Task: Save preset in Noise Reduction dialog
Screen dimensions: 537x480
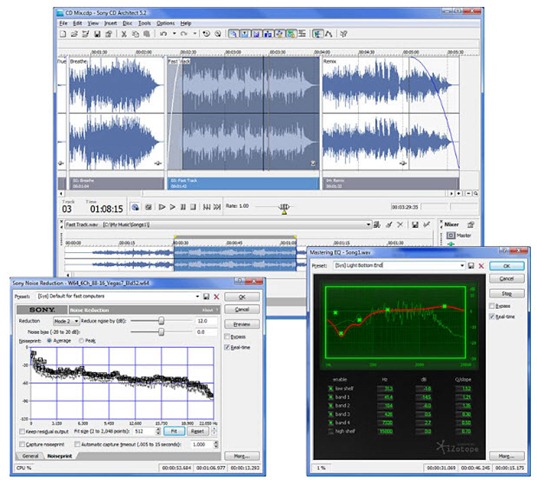Action: pos(206,297)
